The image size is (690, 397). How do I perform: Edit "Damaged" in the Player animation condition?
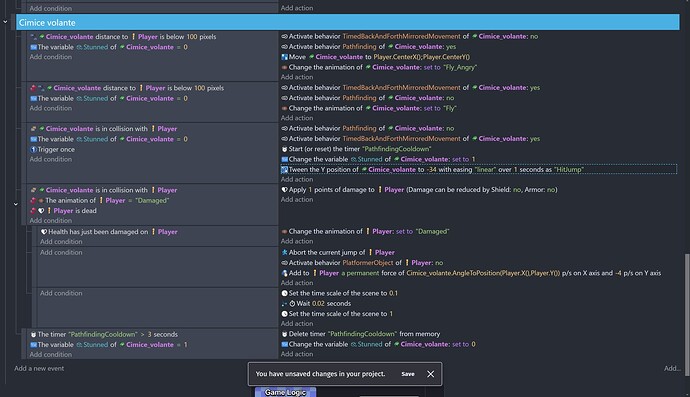pos(152,201)
